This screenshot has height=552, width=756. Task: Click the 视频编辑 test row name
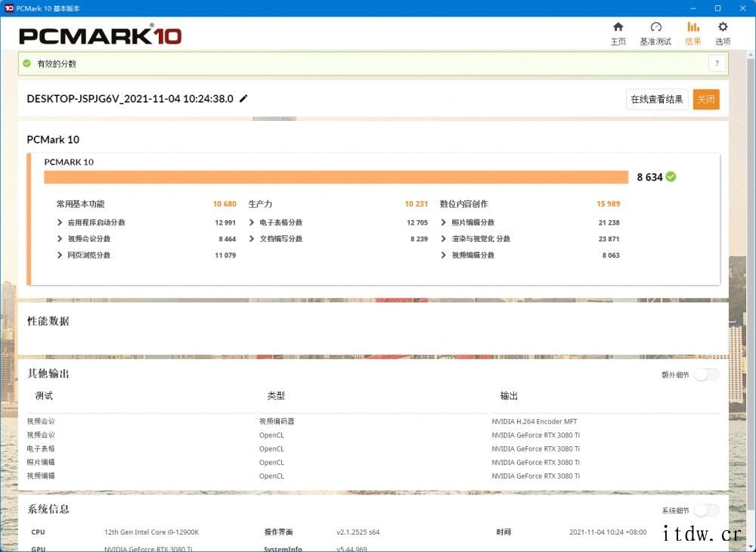click(x=41, y=476)
